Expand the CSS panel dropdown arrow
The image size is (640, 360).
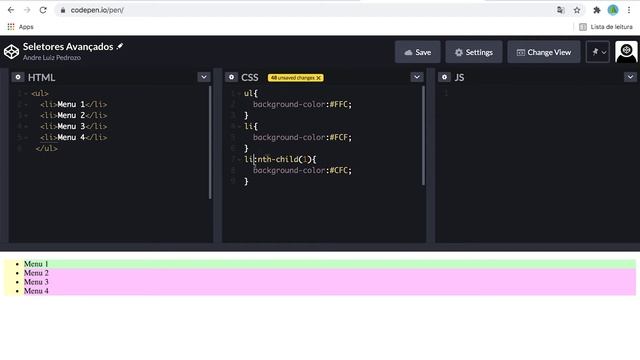(x=417, y=77)
